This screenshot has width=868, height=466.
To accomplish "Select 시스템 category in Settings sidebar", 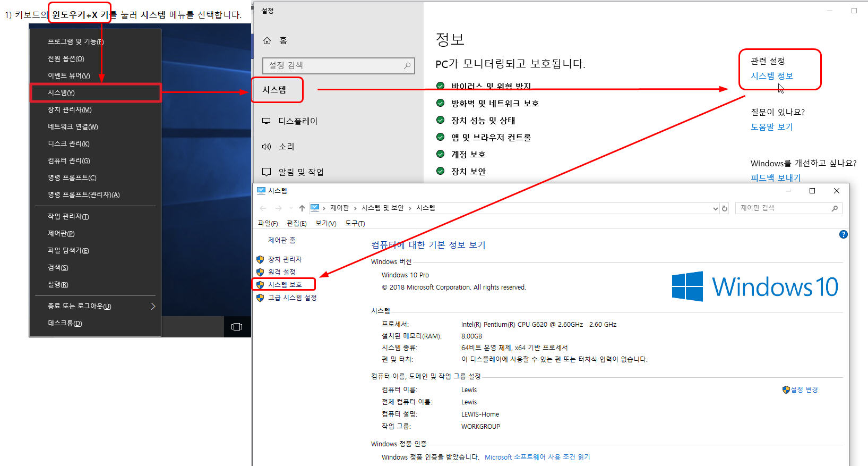I will pos(274,89).
